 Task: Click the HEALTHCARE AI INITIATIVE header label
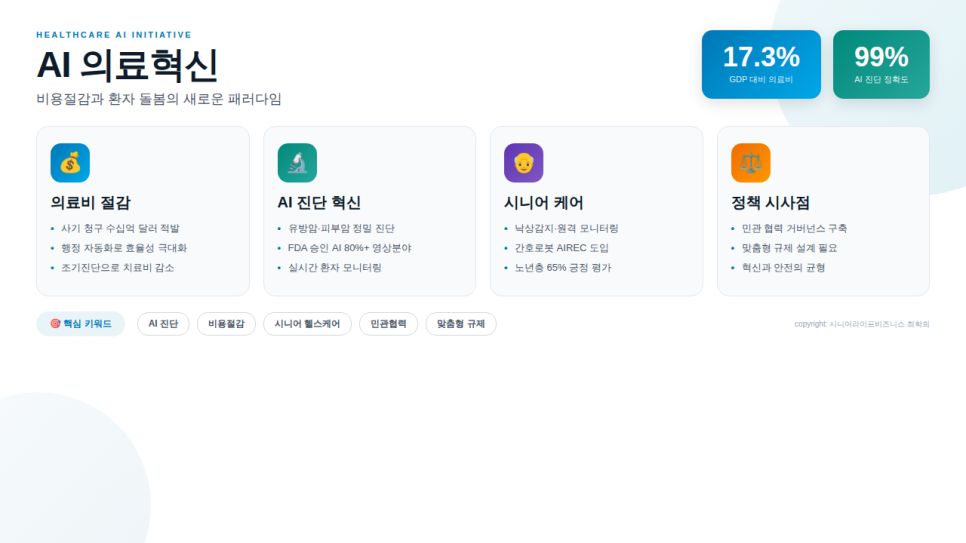coord(114,35)
